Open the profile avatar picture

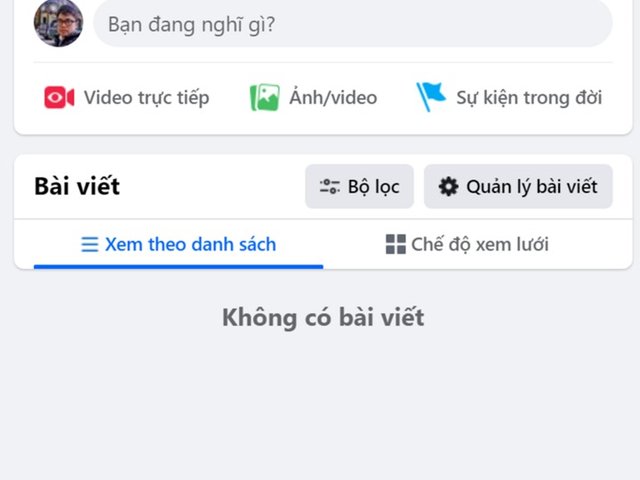point(58,23)
